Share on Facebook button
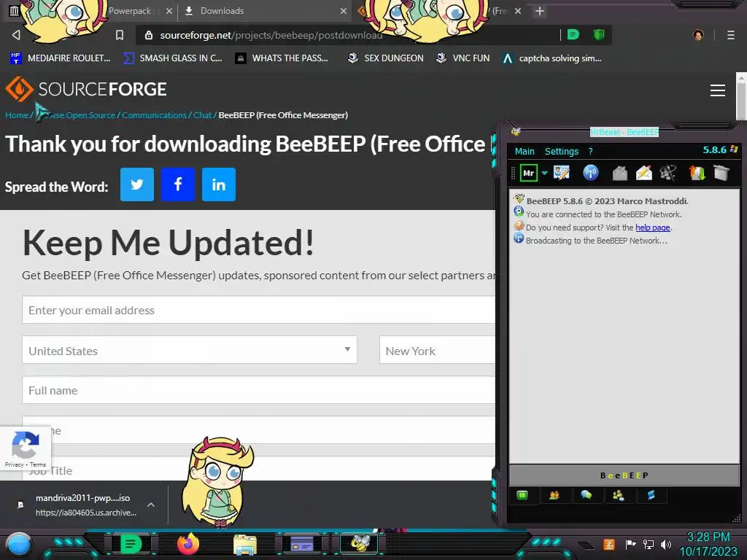Viewport: 747px width, 560px height. point(178,184)
